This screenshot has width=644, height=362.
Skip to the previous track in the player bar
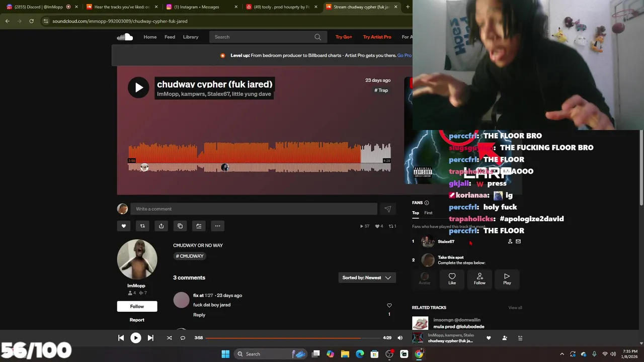(121, 338)
